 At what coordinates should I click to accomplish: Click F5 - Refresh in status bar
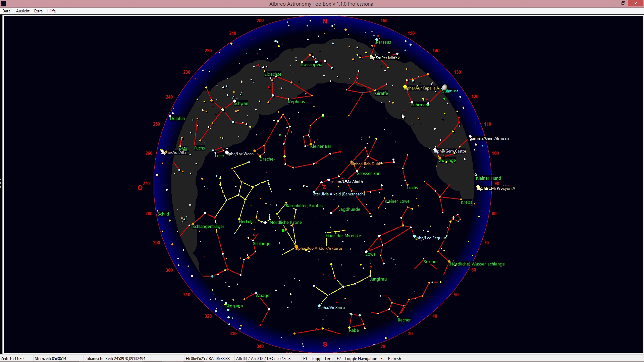click(391, 359)
